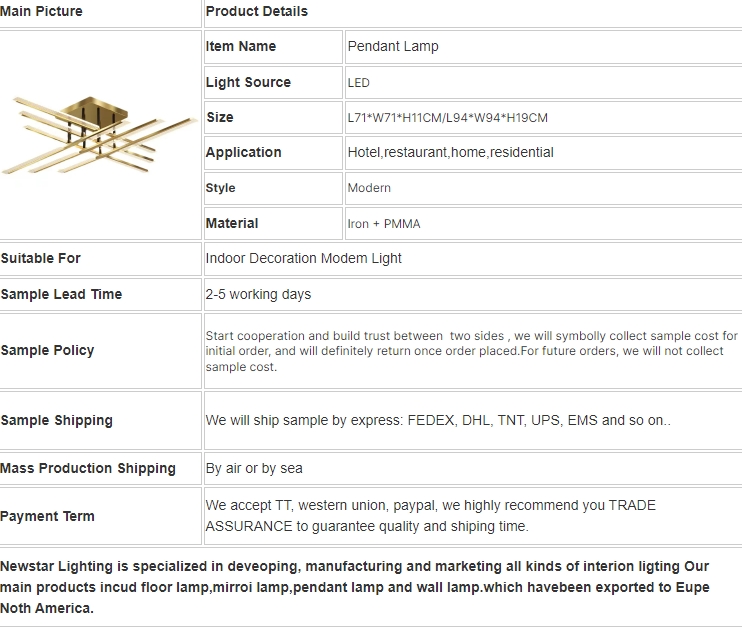Click the Payment Term TRADE ASSURANCE text
742x627 pixels.
[x=431, y=516]
